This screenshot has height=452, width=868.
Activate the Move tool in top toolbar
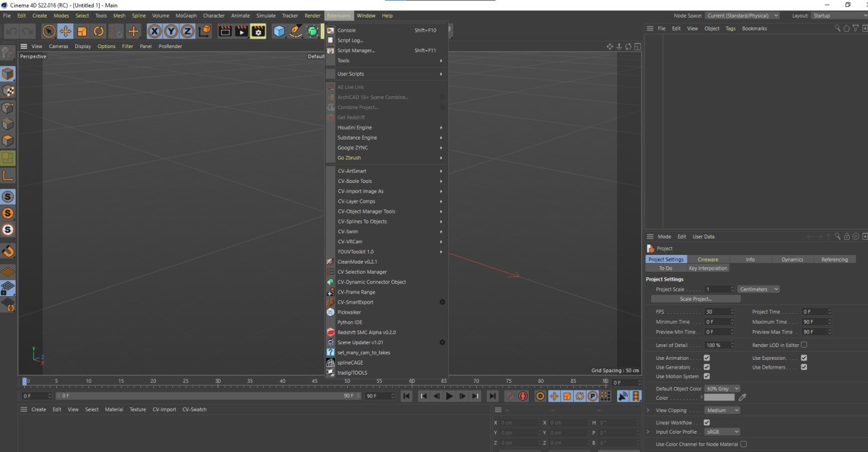tap(65, 31)
